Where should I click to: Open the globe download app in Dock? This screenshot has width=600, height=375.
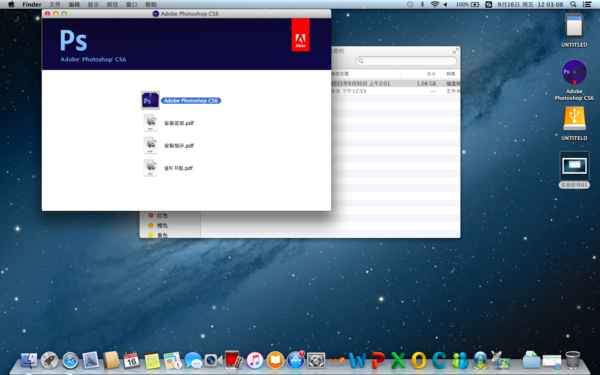coord(480,360)
